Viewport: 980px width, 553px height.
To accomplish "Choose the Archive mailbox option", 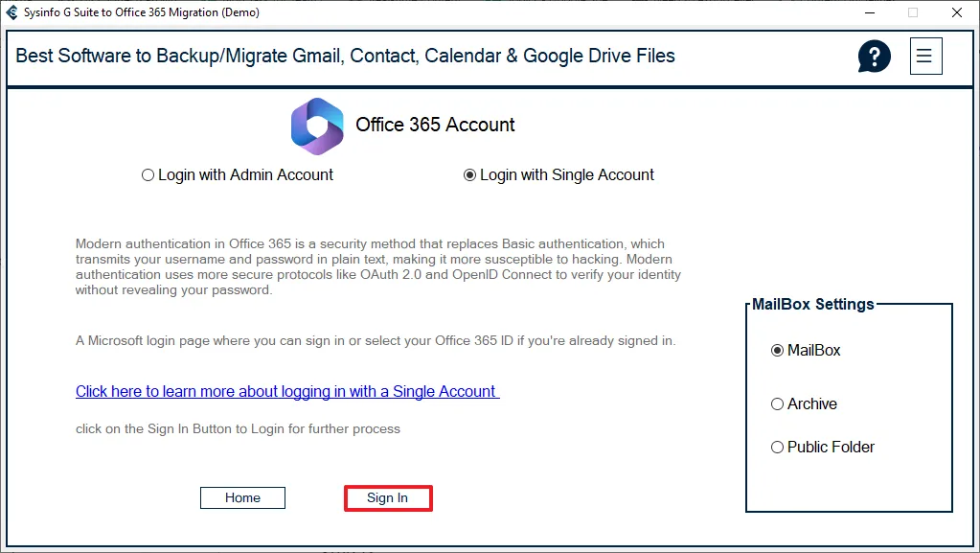I will pyautogui.click(x=804, y=404).
